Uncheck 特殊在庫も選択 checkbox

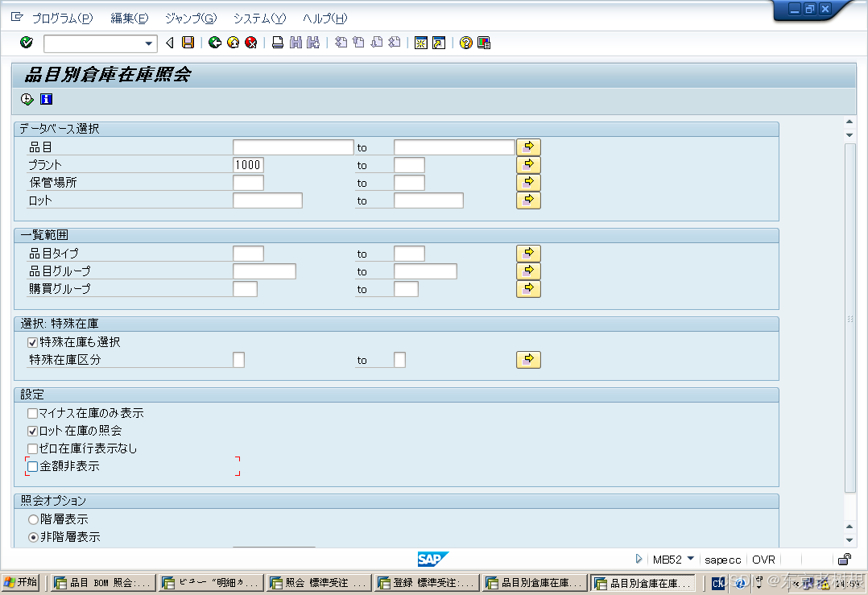pos(33,343)
